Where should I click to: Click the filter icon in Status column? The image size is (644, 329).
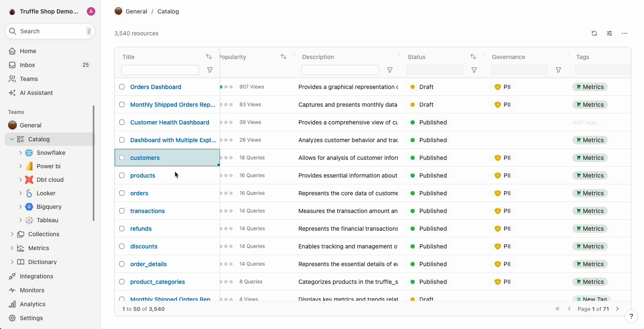pos(474,70)
